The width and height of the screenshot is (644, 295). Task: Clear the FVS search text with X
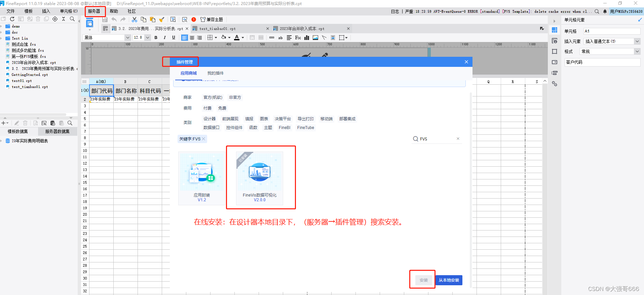[x=458, y=139]
